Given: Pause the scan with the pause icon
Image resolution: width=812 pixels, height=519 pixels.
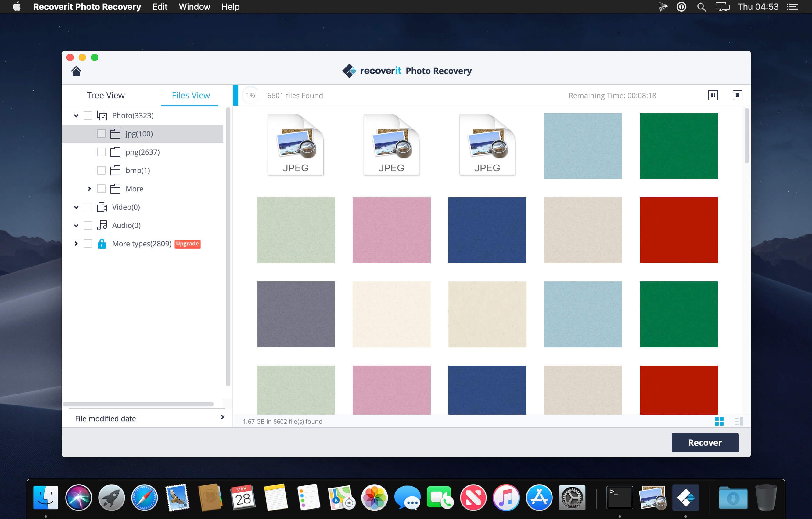Looking at the screenshot, I should pyautogui.click(x=713, y=96).
